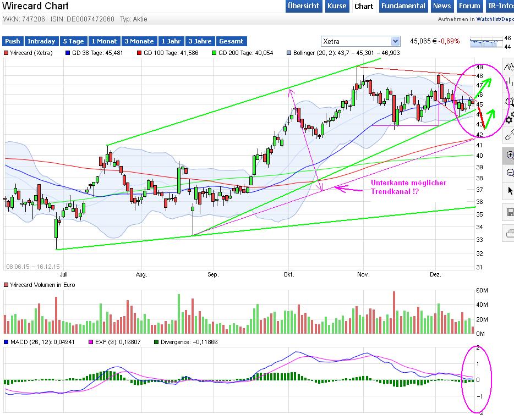Activate the zoom-out magnifier tool
514x420 pixels.
pyautogui.click(x=508, y=173)
